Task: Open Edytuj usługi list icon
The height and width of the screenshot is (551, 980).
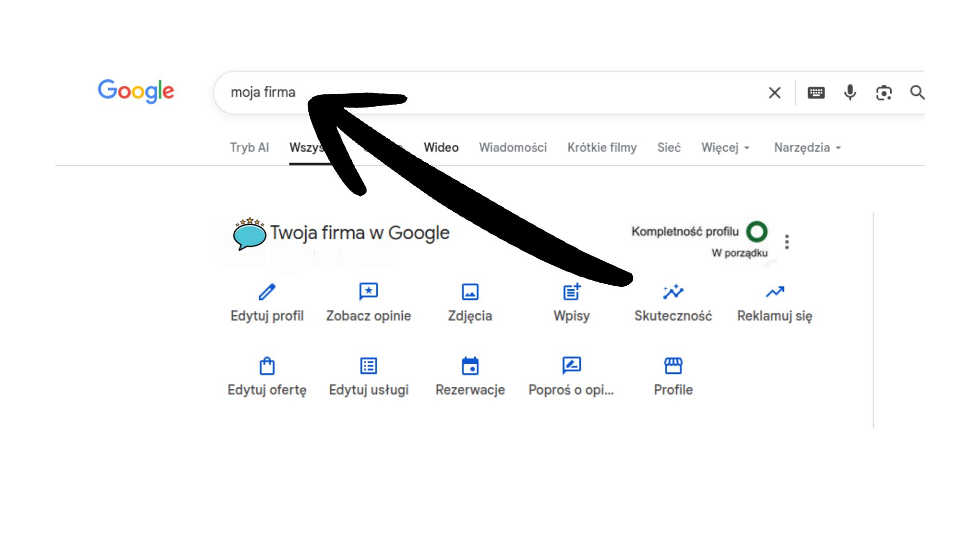Action: coord(369,366)
